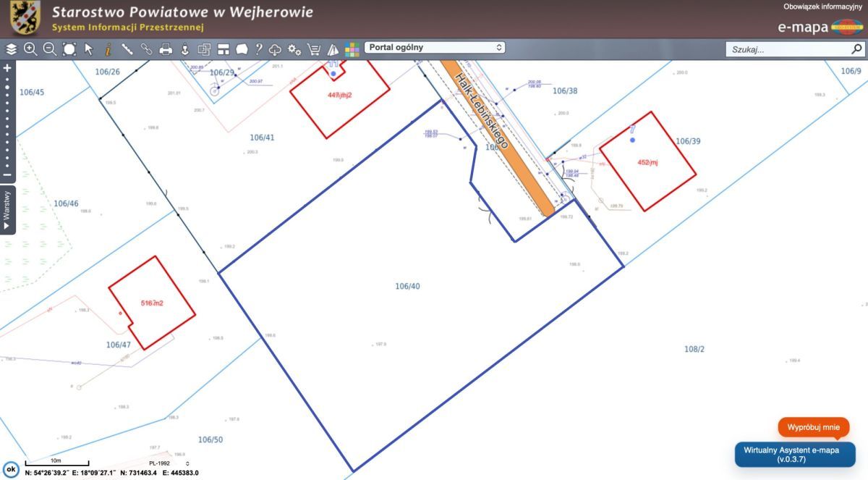Click the search magnifier button
The height and width of the screenshot is (480, 868).
tap(857, 50)
